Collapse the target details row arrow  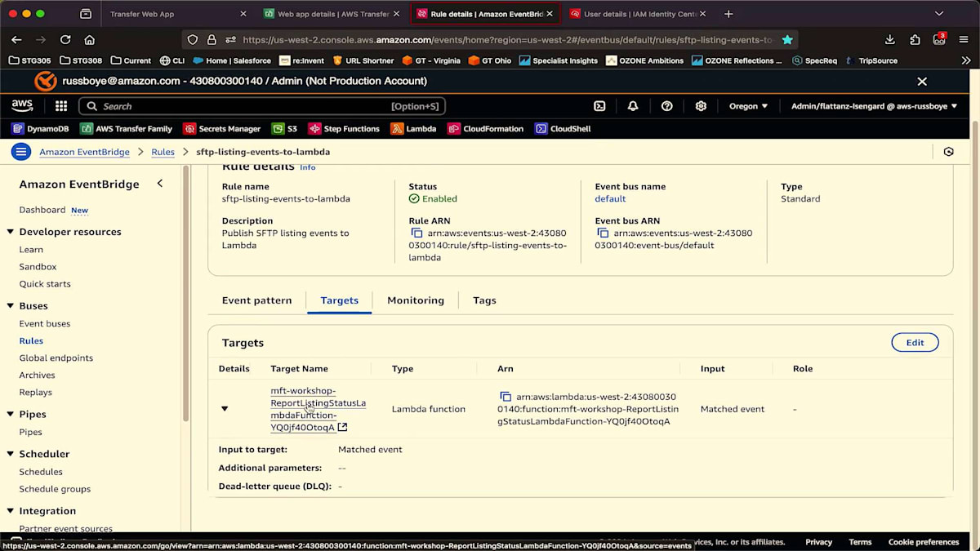225,409
